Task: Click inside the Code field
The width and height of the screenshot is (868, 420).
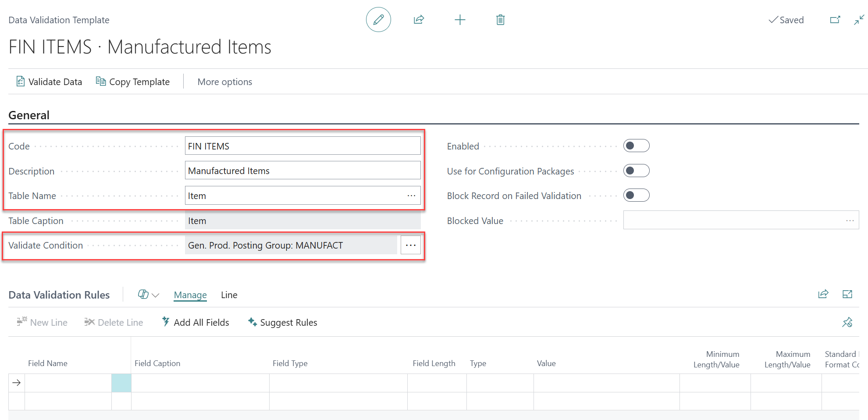Action: click(x=302, y=146)
